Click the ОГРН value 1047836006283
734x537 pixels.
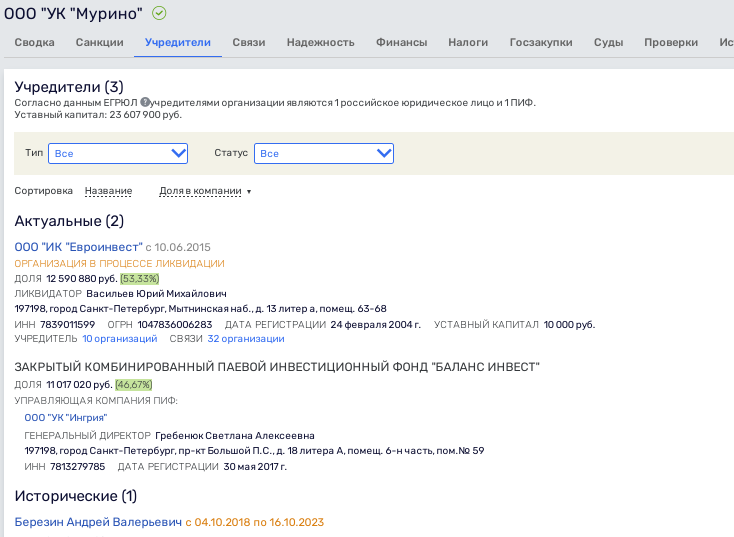pyautogui.click(x=175, y=324)
